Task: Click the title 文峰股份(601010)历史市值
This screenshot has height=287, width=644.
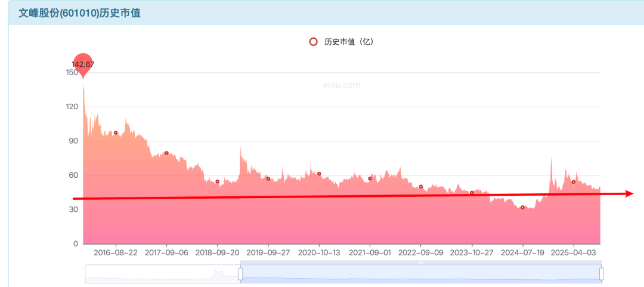Action: tap(80, 13)
